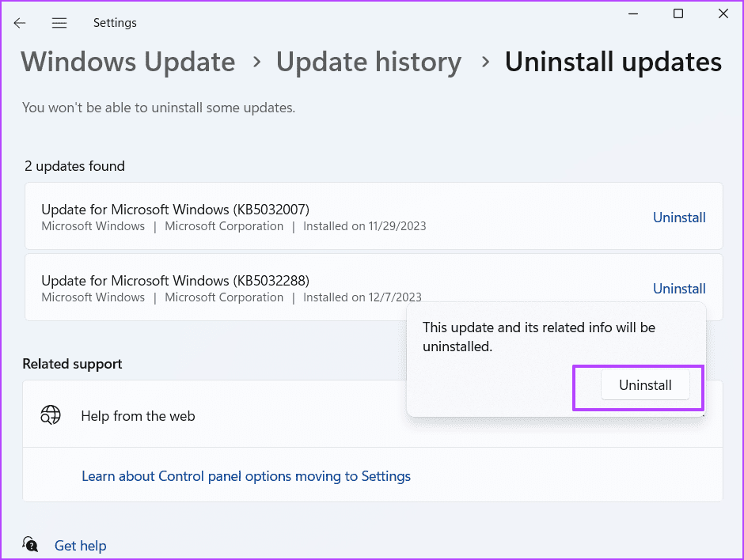Close the Settings window
The height and width of the screenshot is (560, 744).
click(x=723, y=13)
